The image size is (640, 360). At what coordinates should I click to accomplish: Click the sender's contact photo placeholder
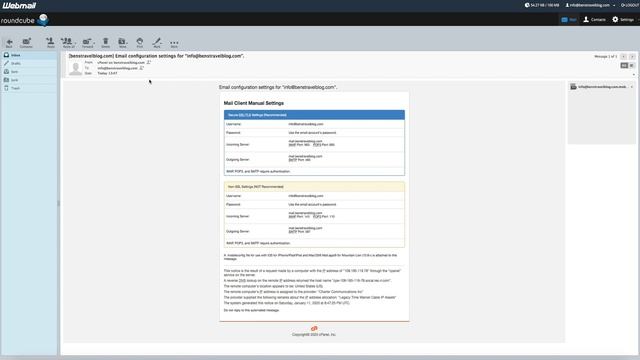coord(76,68)
